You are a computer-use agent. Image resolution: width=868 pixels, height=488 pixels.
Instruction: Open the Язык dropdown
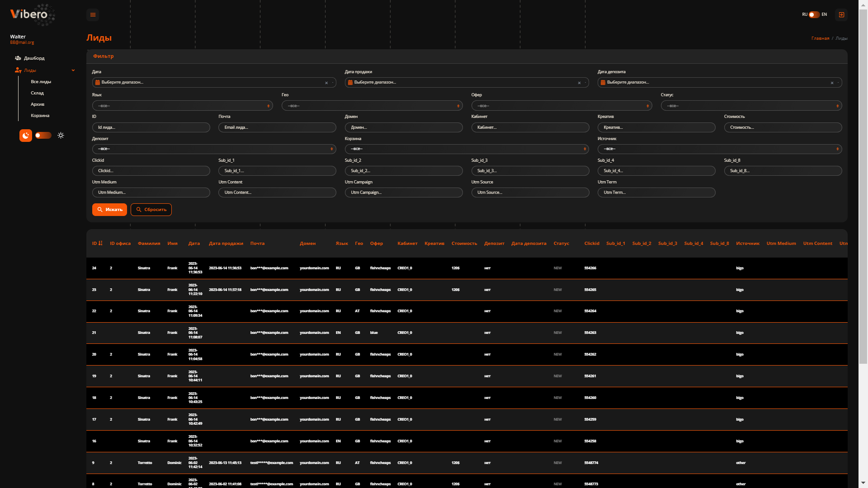pyautogui.click(x=182, y=106)
